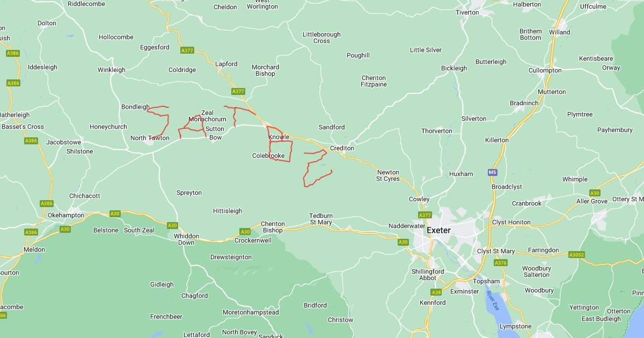Click the A38 road shield near Kennford
The height and width of the screenshot is (338, 644).
(436, 292)
